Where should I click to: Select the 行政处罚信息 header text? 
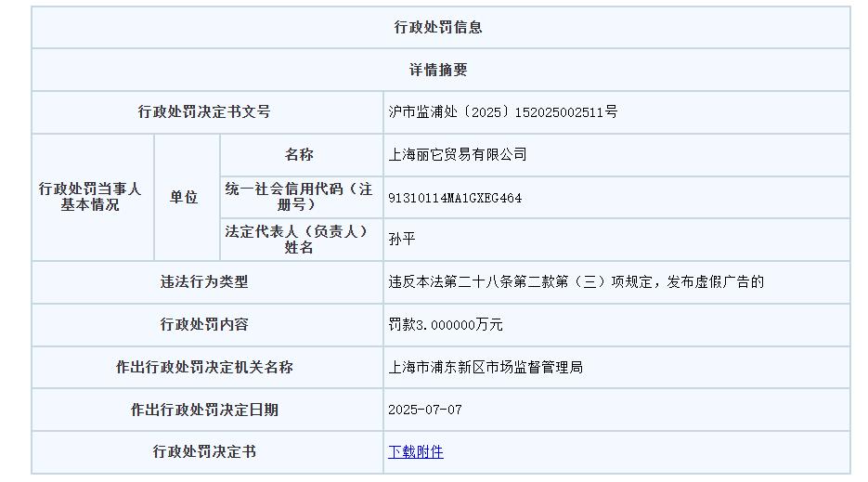[x=438, y=27]
